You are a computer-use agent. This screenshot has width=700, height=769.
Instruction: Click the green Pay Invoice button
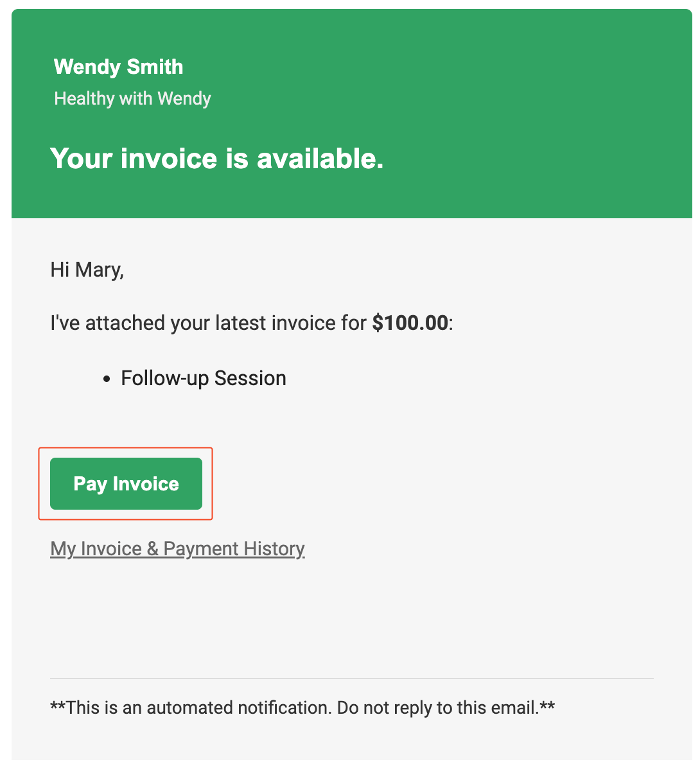[126, 483]
